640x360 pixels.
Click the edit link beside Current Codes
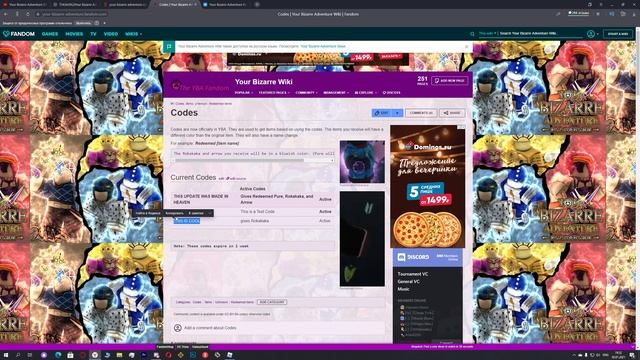(x=221, y=178)
